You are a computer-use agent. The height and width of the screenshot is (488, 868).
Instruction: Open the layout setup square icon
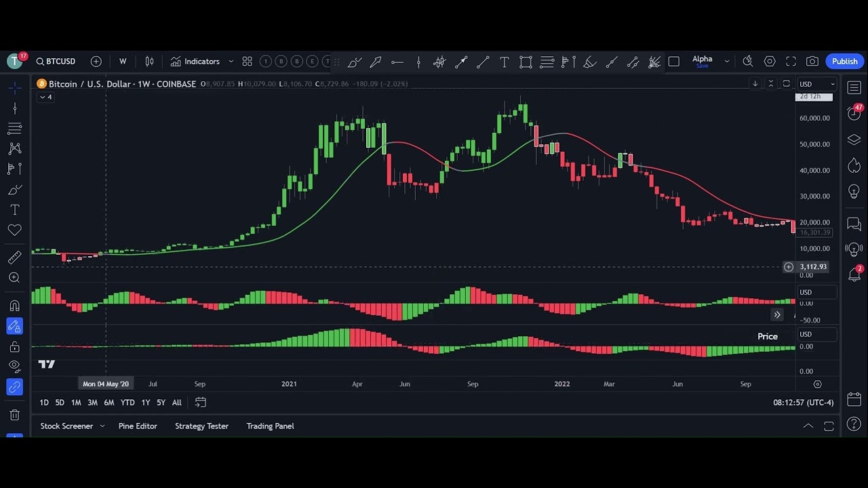pyautogui.click(x=673, y=62)
